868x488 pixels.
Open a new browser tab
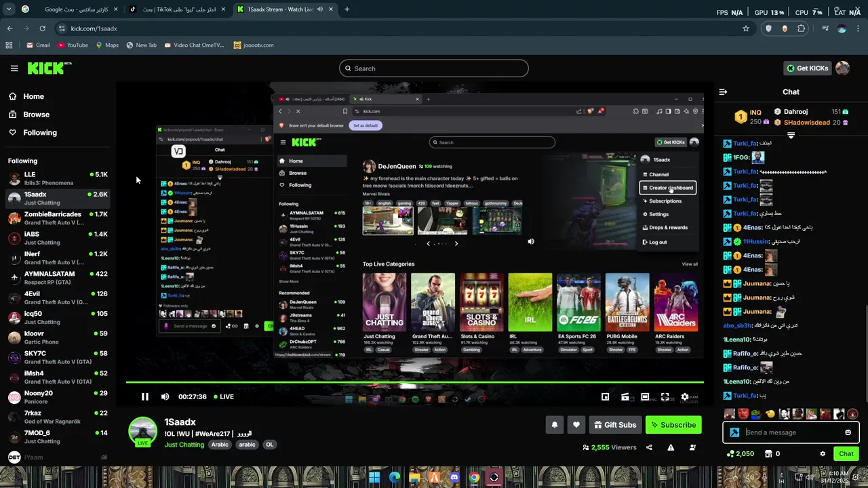(347, 9)
